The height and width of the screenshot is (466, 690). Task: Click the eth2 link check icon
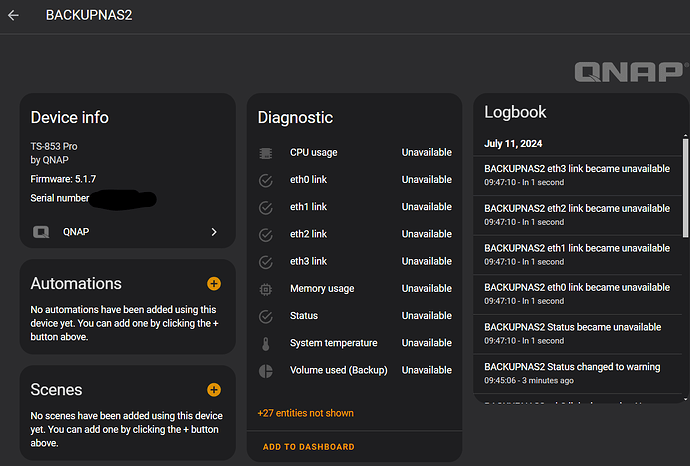click(265, 235)
